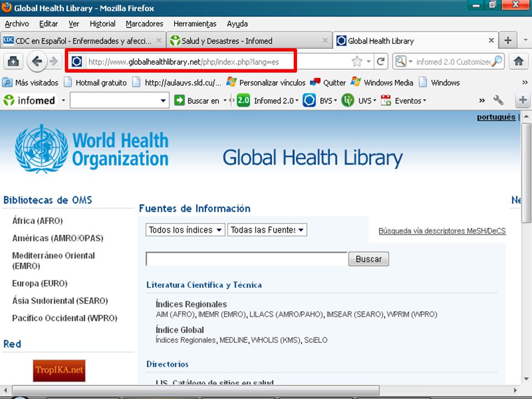Click the forward navigation arrow

pyautogui.click(x=54, y=62)
